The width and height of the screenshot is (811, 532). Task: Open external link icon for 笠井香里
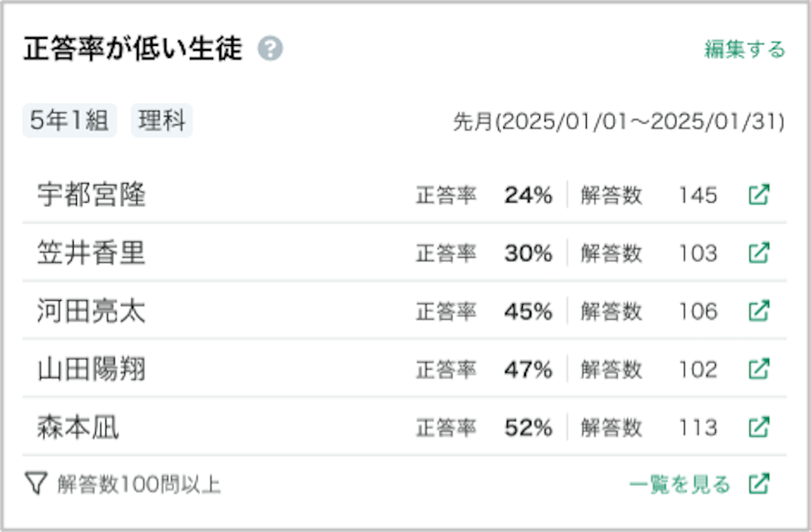[759, 253]
